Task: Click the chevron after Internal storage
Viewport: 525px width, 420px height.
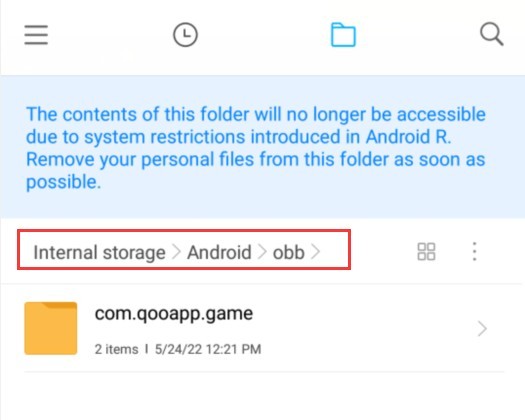Action: pyautogui.click(x=176, y=252)
